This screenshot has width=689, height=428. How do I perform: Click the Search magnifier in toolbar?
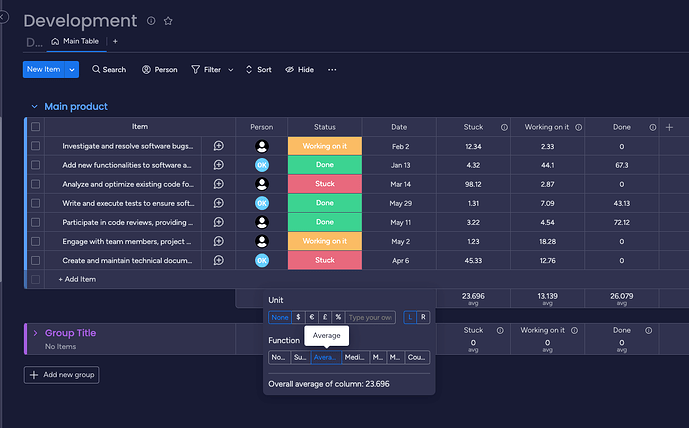(x=96, y=69)
